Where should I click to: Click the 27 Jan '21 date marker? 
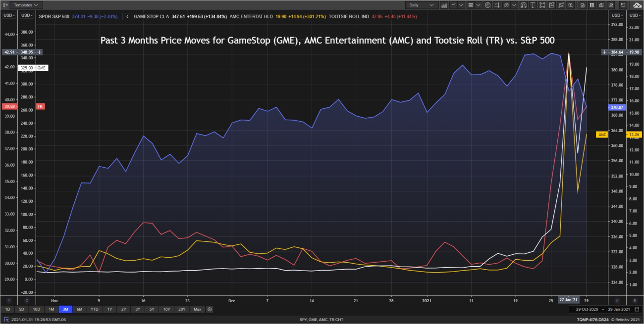click(568, 300)
